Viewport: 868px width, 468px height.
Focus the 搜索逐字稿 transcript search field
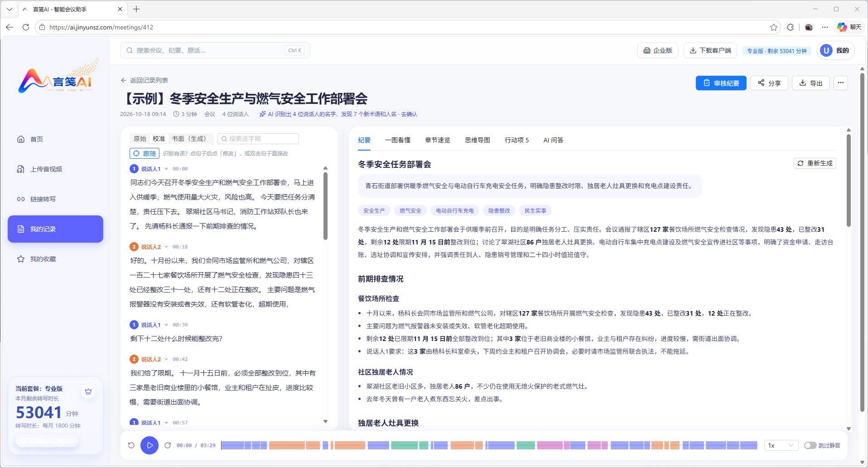pos(258,139)
